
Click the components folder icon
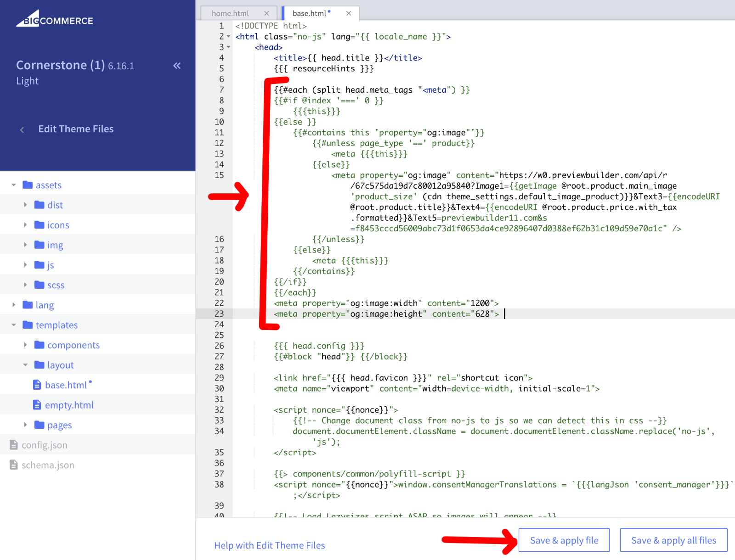point(40,345)
